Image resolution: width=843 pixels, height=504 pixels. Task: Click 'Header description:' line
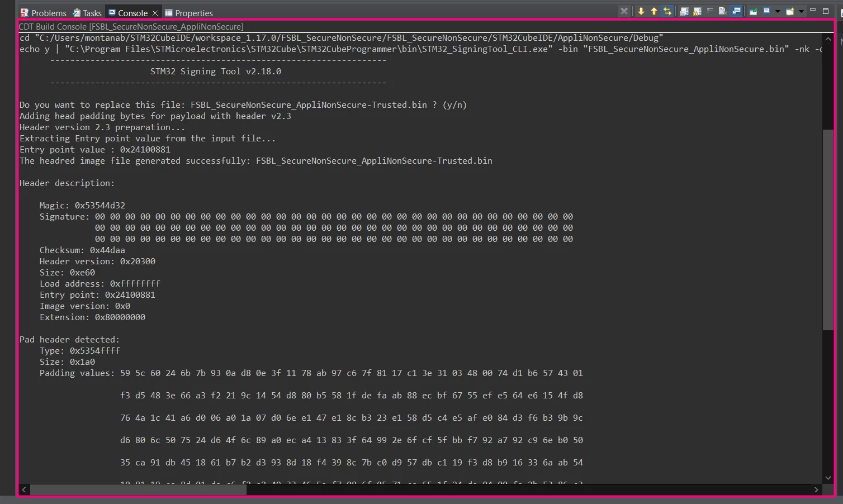point(67,183)
